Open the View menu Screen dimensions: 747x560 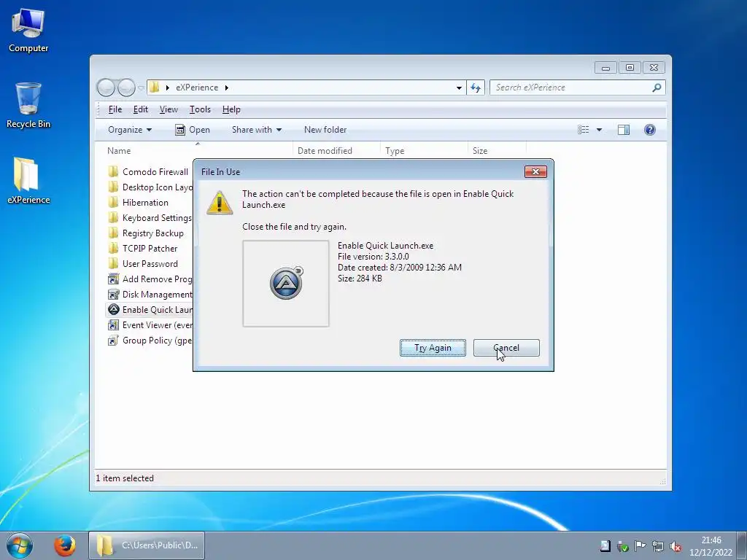pyautogui.click(x=169, y=109)
